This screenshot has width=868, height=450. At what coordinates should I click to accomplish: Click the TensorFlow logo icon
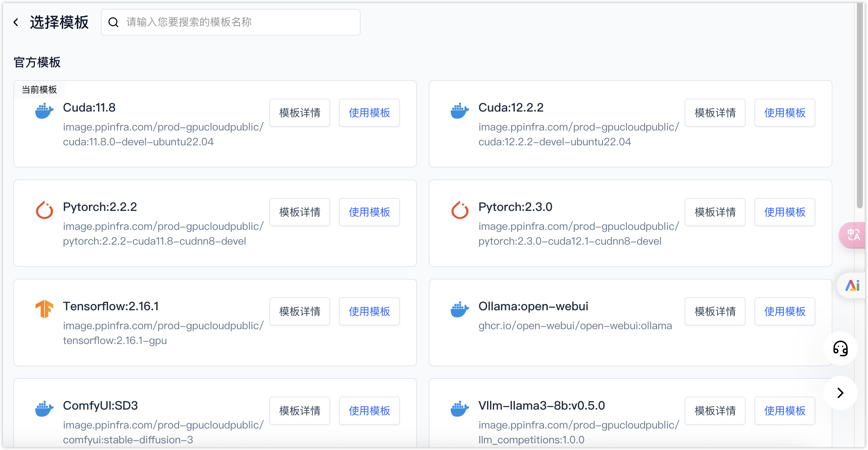[x=44, y=309]
